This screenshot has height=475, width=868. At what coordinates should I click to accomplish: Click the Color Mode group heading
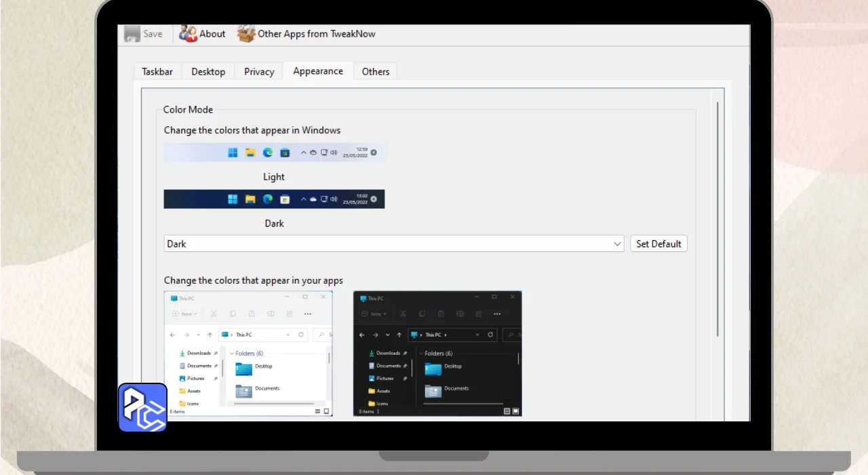click(x=188, y=110)
